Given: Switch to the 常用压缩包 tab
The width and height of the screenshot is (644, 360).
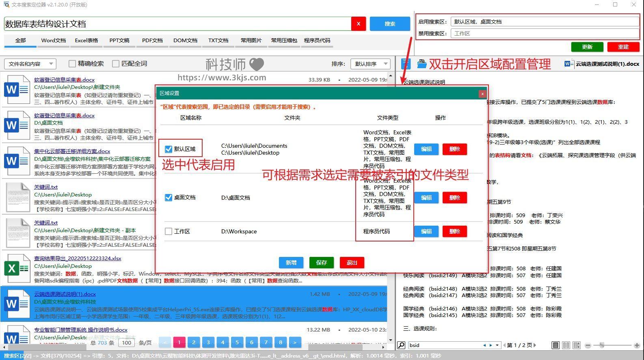Looking at the screenshot, I should click(284, 41).
